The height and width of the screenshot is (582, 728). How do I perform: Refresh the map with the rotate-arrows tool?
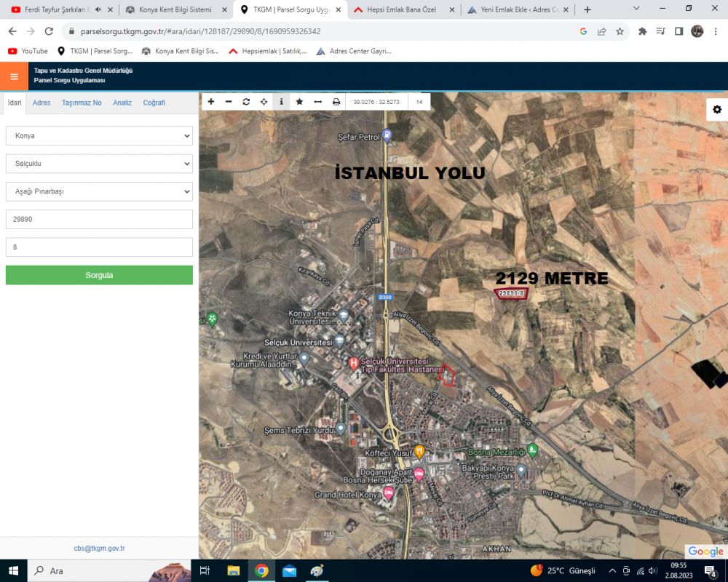coord(246,102)
